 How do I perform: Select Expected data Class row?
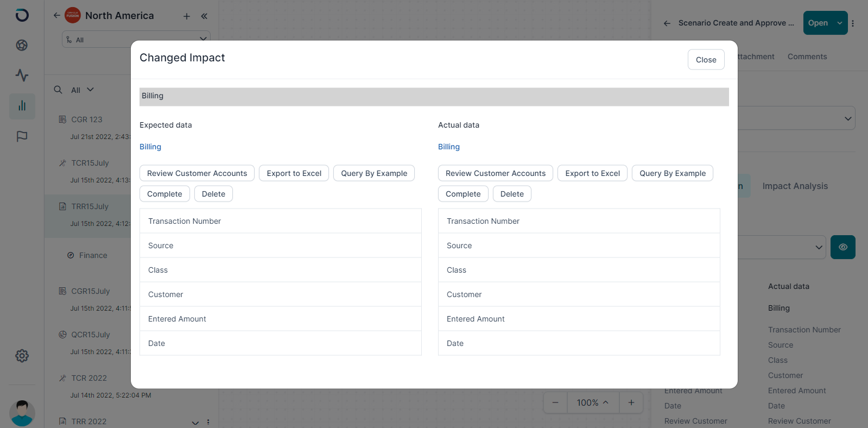pos(281,270)
